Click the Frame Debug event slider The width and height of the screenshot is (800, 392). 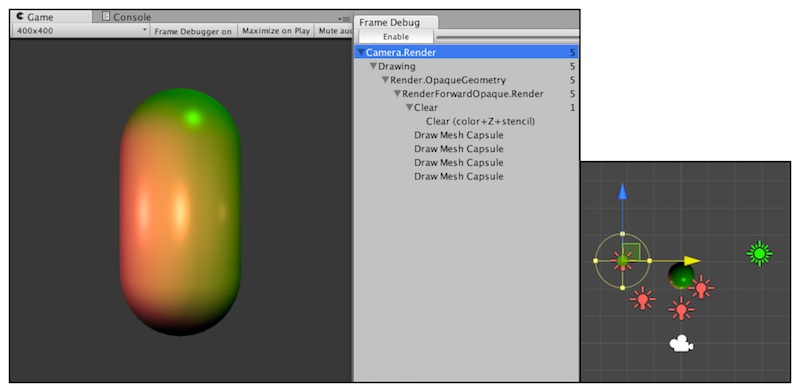(508, 37)
